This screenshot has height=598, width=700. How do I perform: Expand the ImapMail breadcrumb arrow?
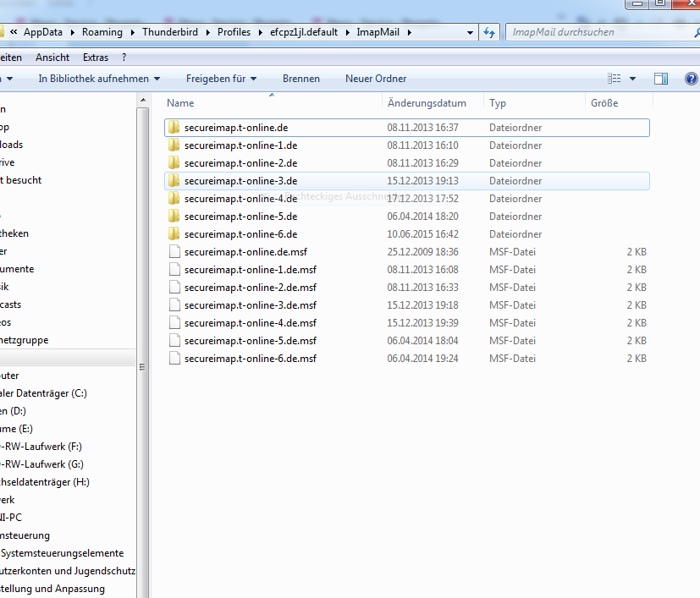409,33
